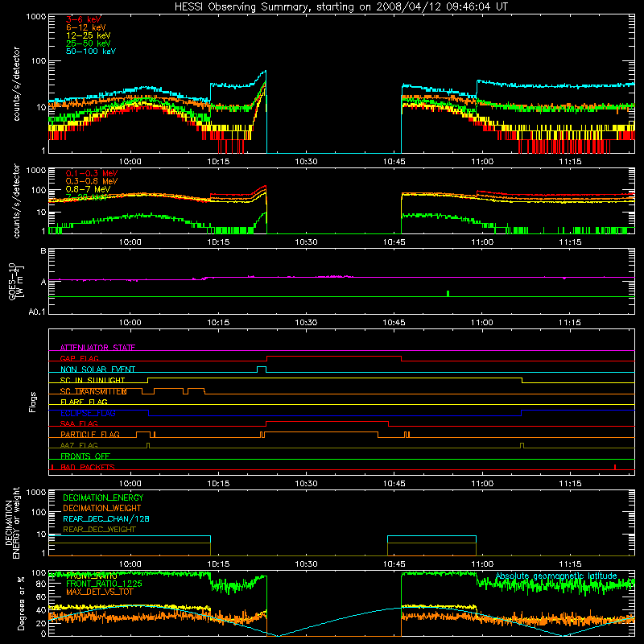Select the 'SC_IN_SUNLIGHT' flag label
The height and width of the screenshot is (644, 644).
pos(92,380)
